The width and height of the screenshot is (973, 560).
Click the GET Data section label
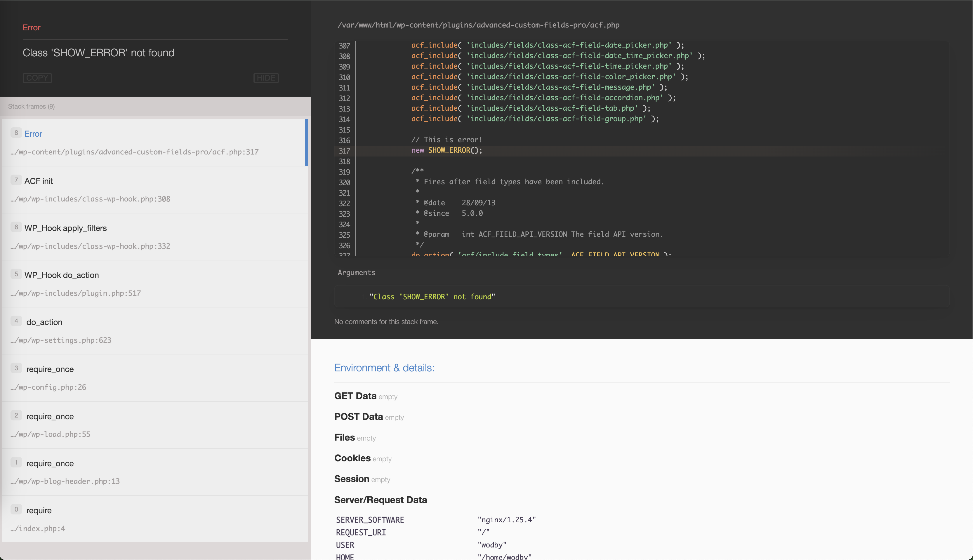coord(355,396)
